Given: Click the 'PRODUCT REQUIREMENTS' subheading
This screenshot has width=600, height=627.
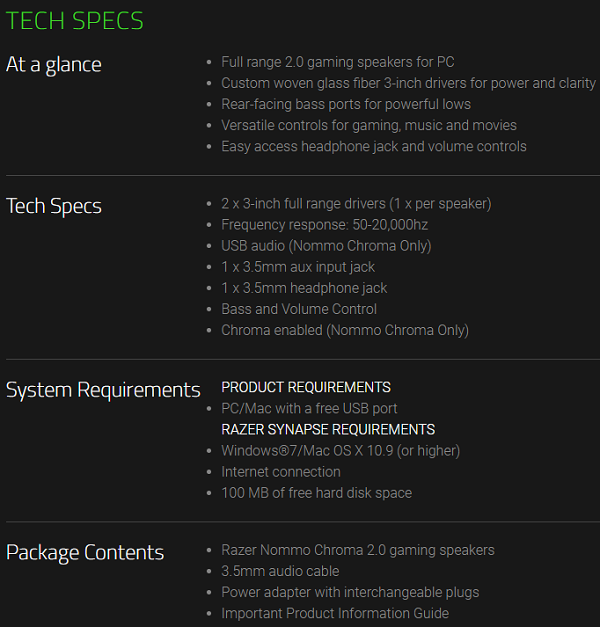Looking at the screenshot, I should [x=306, y=387].
